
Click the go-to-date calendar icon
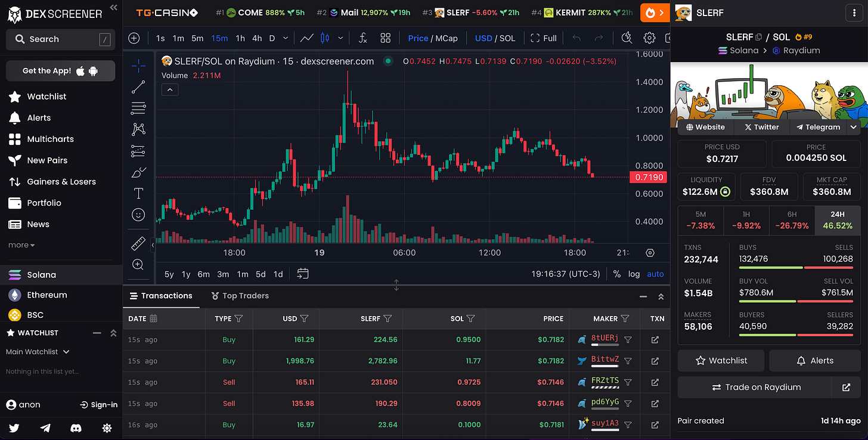tap(303, 274)
